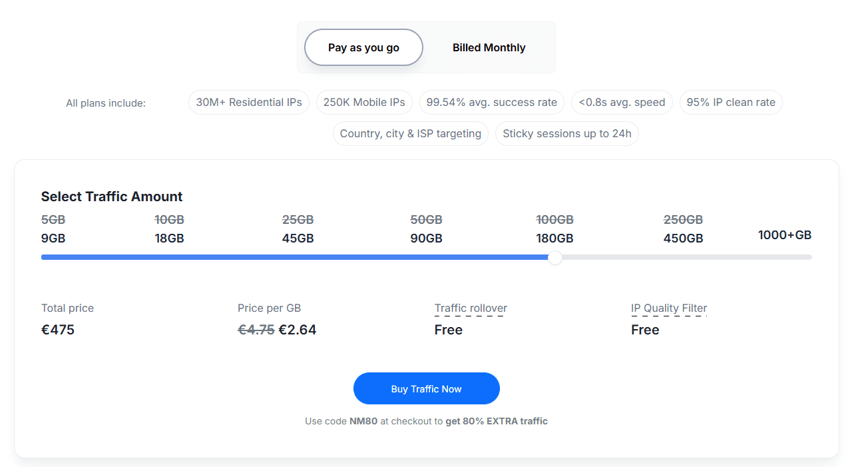The width and height of the screenshot is (868, 467).
Task: Switch to the Billed Monthly tab
Action: pos(489,47)
